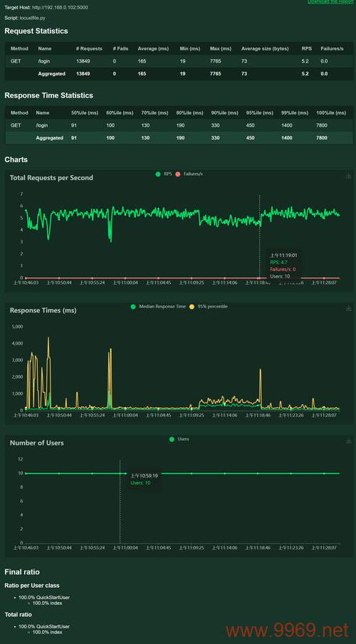Select 7800 in the Aggregated response time row

coord(322,138)
